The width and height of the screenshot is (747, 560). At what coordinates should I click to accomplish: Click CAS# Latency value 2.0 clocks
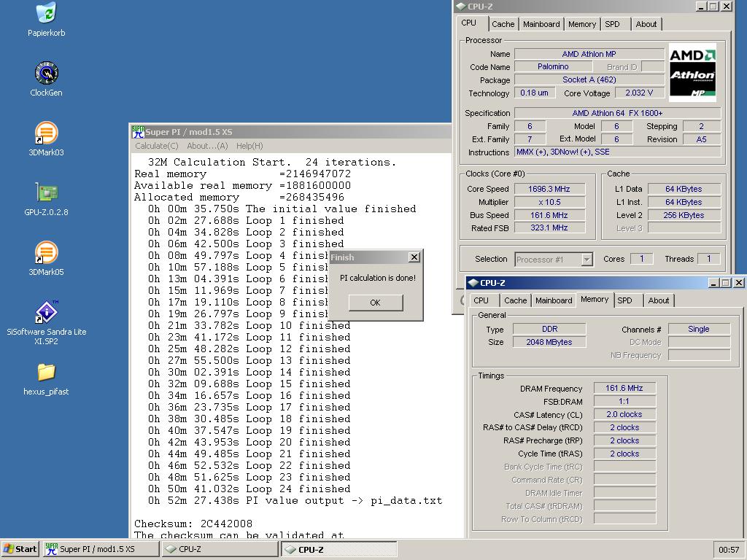click(x=624, y=414)
